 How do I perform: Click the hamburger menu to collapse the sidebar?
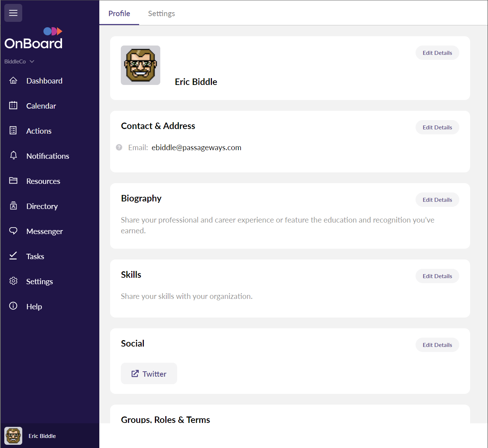point(13,13)
